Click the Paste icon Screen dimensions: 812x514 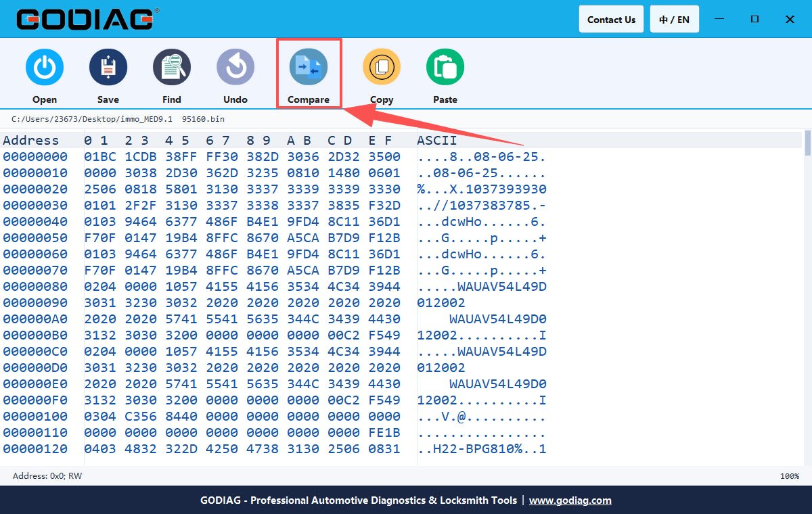click(445, 68)
